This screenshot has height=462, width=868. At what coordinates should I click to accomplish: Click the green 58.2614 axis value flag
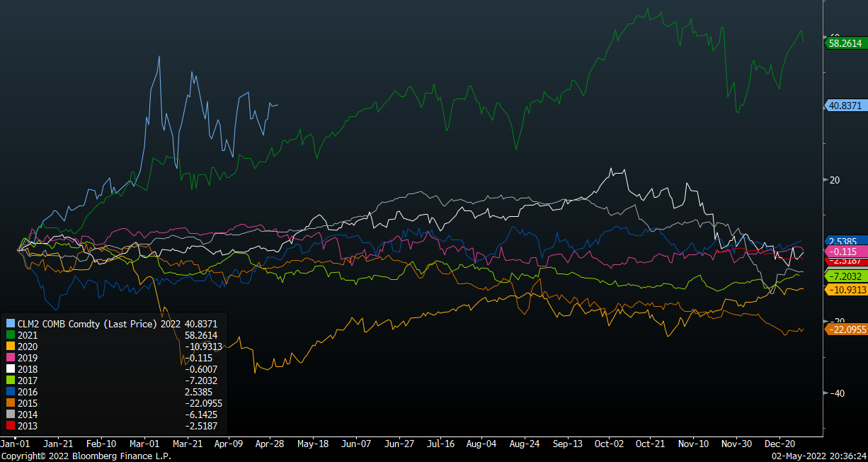(845, 43)
